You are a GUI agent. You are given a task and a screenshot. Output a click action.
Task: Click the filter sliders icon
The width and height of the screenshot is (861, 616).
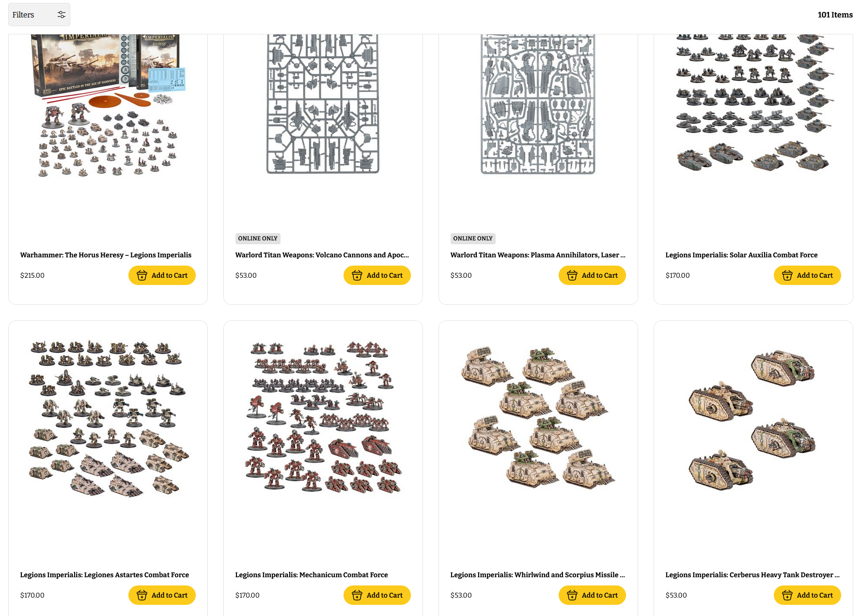[62, 15]
